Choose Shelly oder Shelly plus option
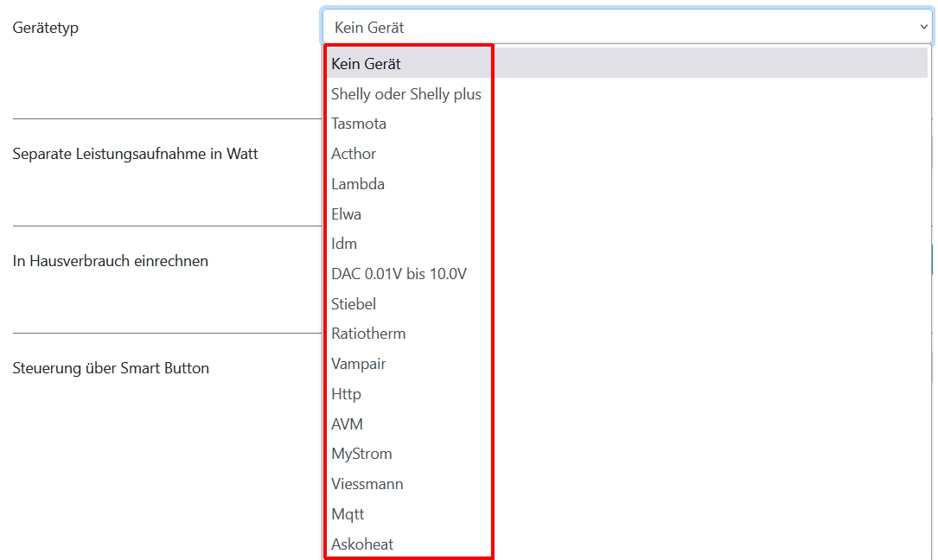Viewport: 938px width, 560px height. click(627, 94)
